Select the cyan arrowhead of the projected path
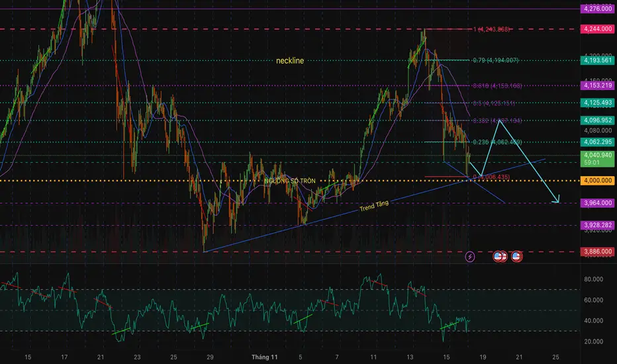This screenshot has width=617, height=364. pos(555,201)
